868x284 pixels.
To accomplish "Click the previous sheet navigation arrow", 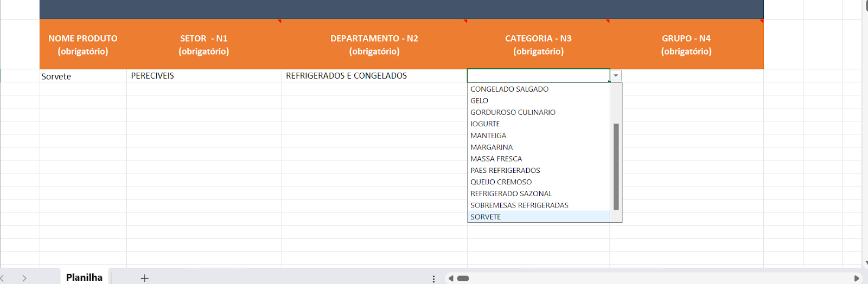I will point(3,278).
